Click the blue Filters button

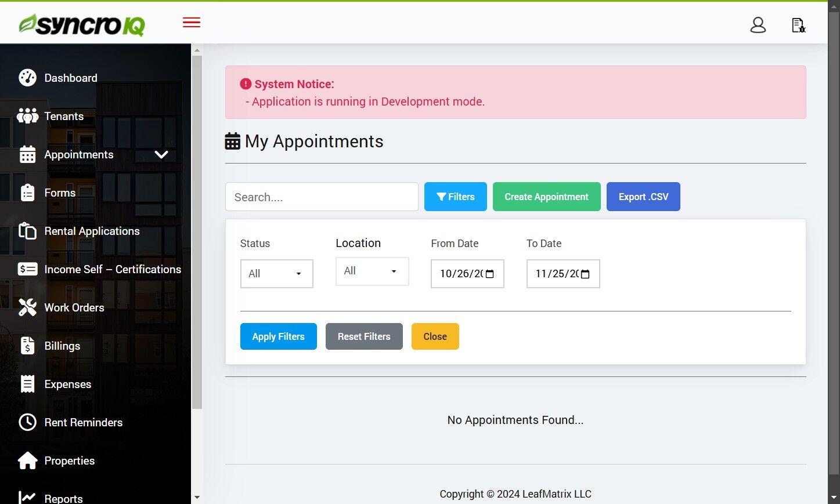coord(456,197)
